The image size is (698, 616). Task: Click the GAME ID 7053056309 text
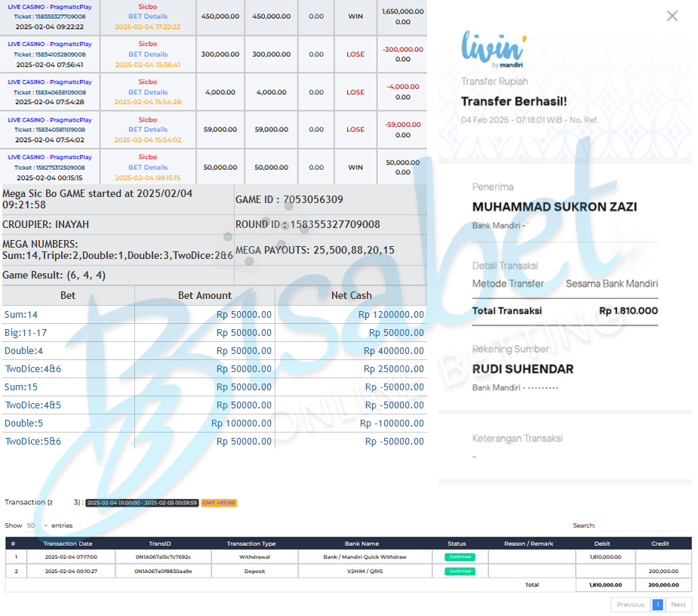pyautogui.click(x=289, y=199)
